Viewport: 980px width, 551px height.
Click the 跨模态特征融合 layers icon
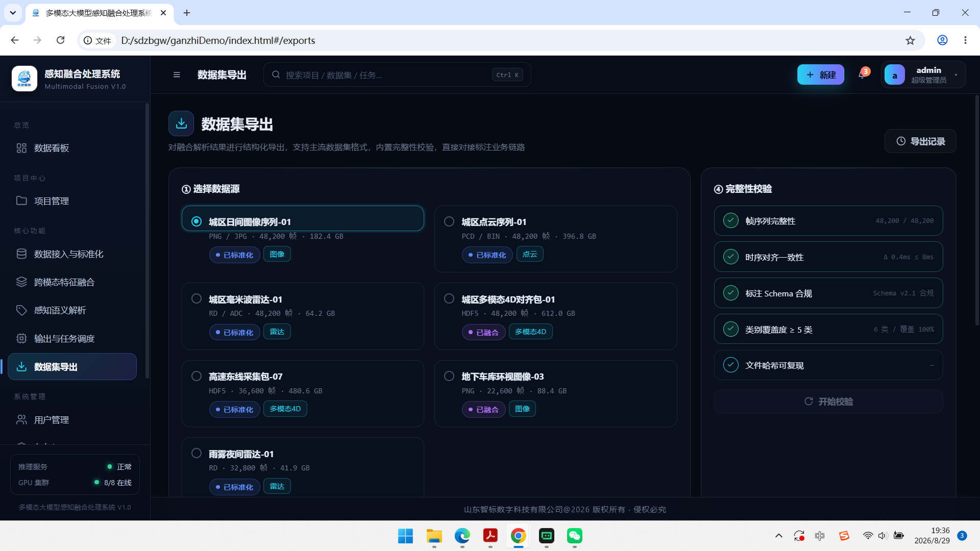tap(21, 282)
